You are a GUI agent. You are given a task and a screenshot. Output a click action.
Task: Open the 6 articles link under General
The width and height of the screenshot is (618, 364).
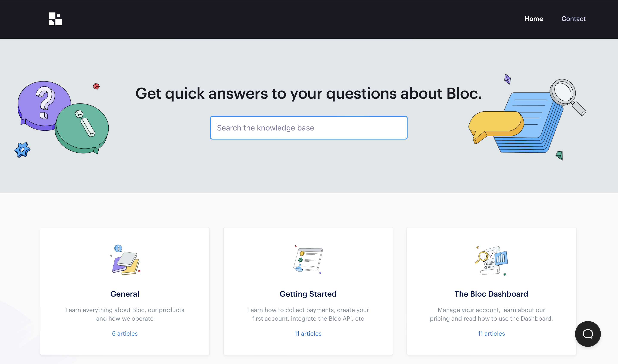click(125, 334)
